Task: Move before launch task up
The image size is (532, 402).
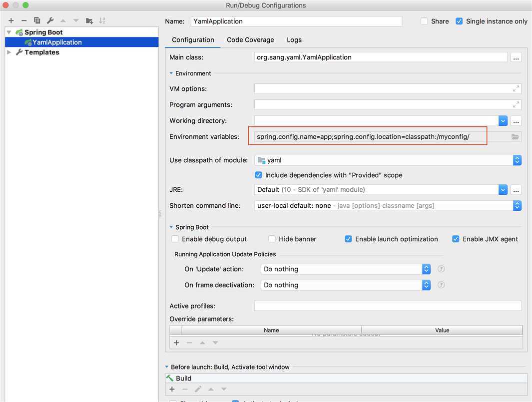Action: 211,389
